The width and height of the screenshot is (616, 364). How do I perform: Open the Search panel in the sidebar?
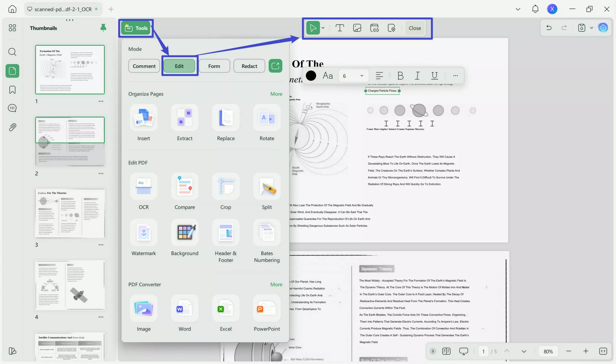(x=12, y=52)
